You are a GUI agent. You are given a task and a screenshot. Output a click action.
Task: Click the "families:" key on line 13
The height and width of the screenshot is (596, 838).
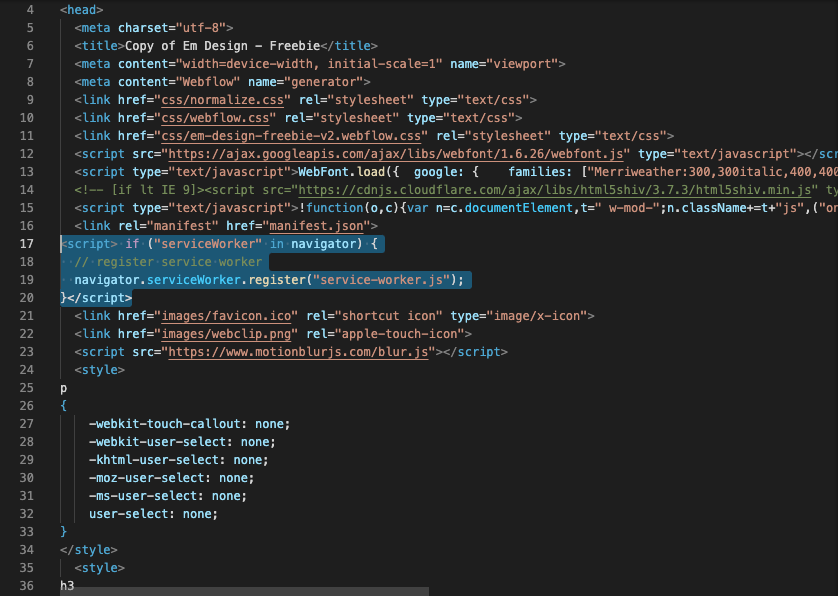pos(540,172)
